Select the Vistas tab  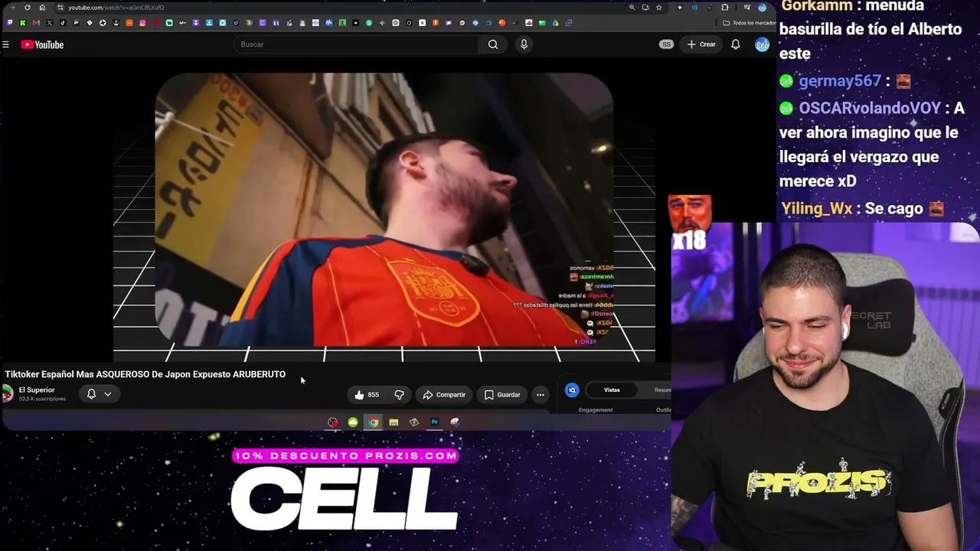(612, 390)
